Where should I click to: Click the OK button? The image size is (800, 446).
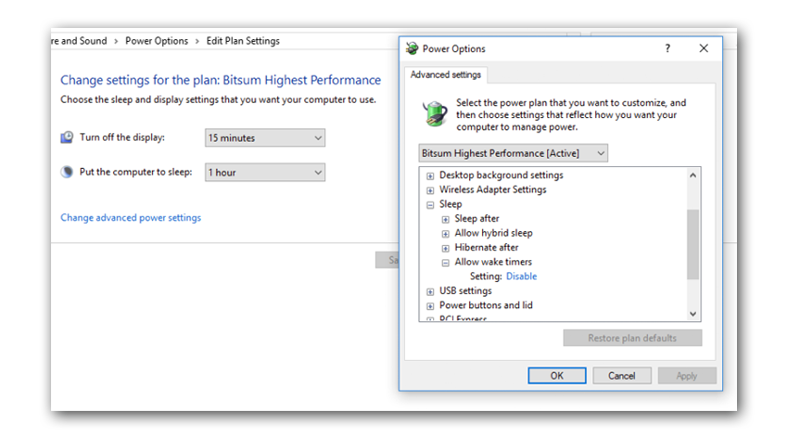tap(557, 376)
